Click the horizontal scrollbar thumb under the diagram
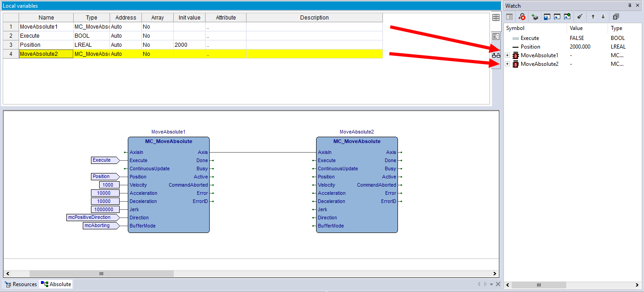 pos(101,274)
